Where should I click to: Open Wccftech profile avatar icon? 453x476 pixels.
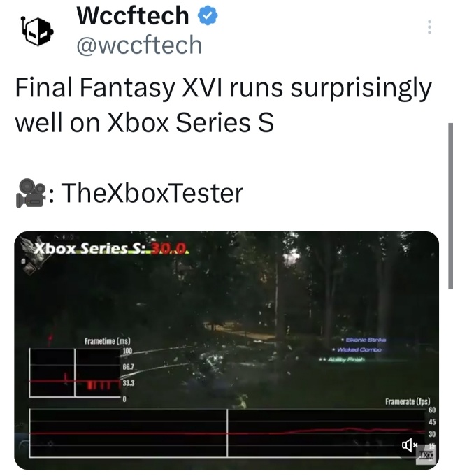pyautogui.click(x=37, y=31)
